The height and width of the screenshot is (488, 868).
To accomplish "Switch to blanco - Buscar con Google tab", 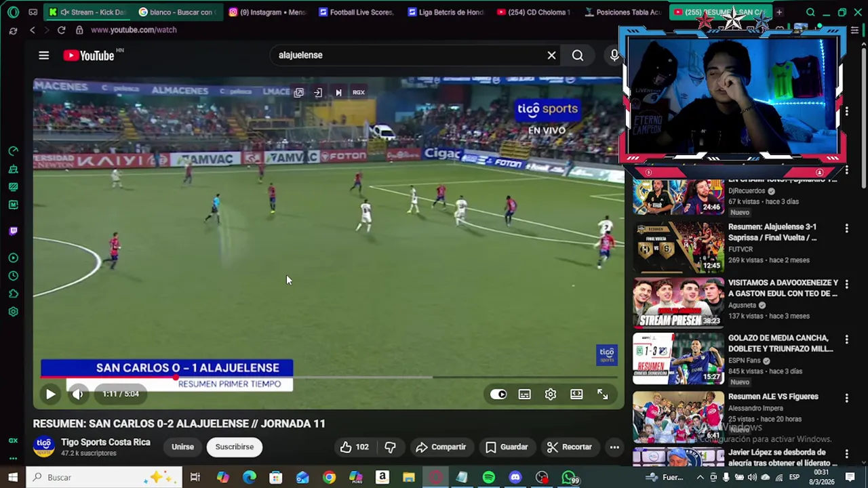I will click(176, 12).
